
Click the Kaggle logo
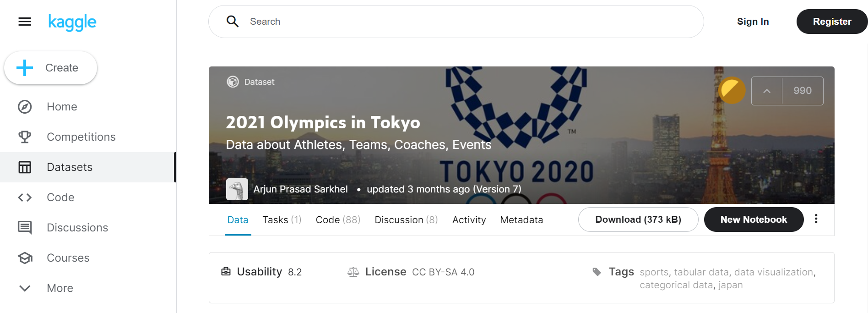pos(72,22)
